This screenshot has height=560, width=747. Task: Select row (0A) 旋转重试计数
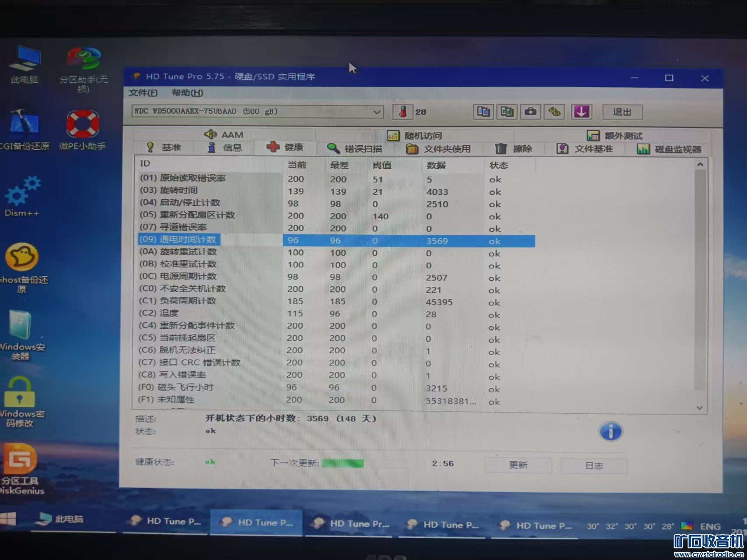pyautogui.click(x=336, y=253)
